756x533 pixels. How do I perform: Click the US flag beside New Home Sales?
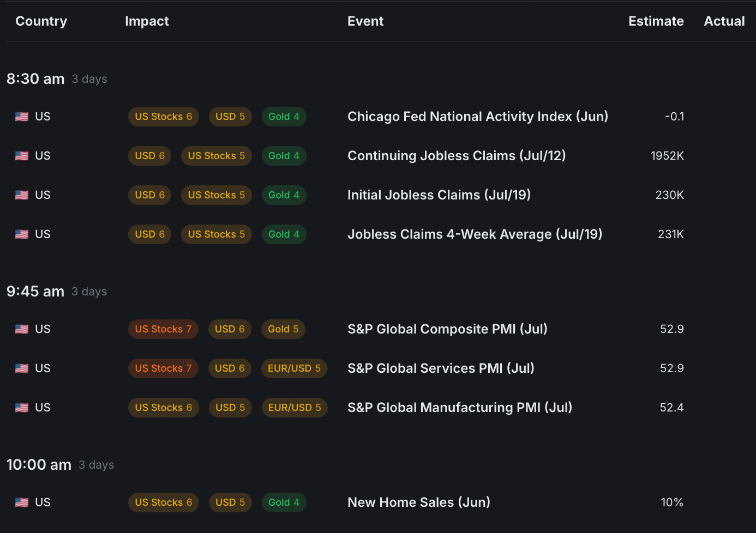click(22, 502)
